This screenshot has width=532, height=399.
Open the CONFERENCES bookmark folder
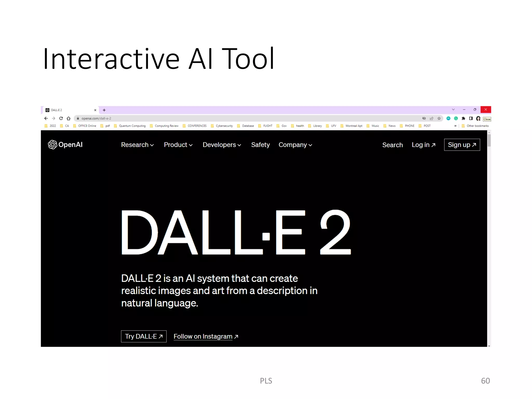195,126
